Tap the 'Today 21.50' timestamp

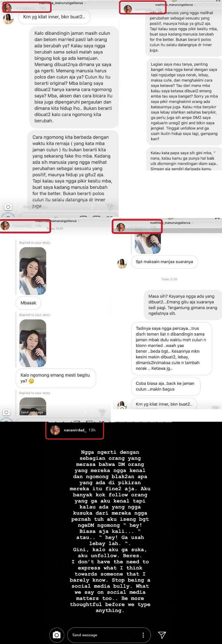coord(169,279)
